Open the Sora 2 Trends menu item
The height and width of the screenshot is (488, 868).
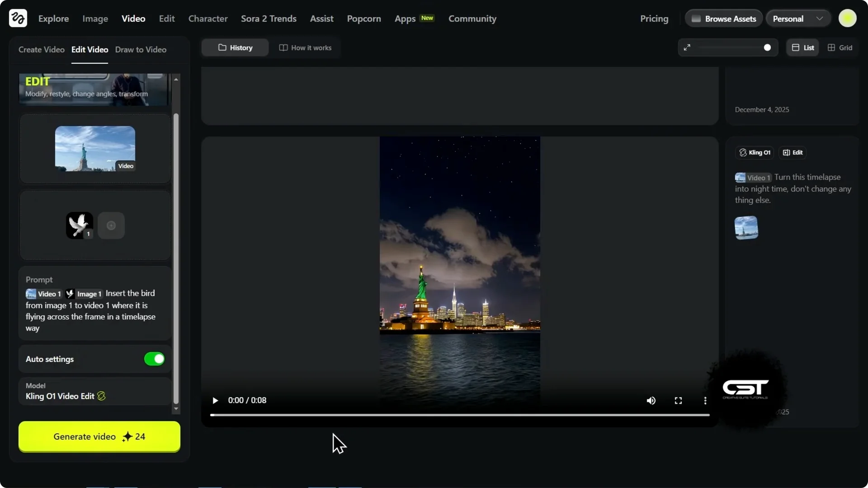click(x=269, y=19)
